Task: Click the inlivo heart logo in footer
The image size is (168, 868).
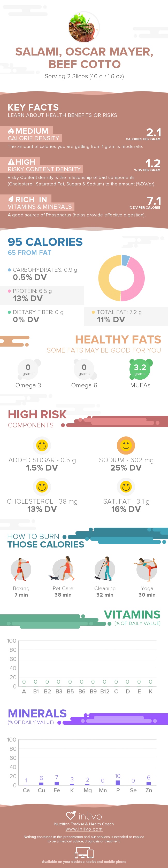Action: [71, 815]
